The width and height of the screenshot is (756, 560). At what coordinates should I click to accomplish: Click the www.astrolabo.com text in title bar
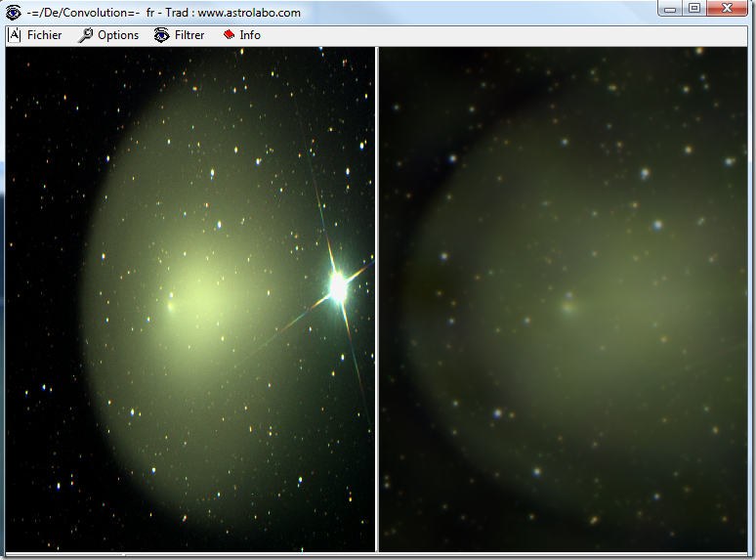click(x=249, y=13)
